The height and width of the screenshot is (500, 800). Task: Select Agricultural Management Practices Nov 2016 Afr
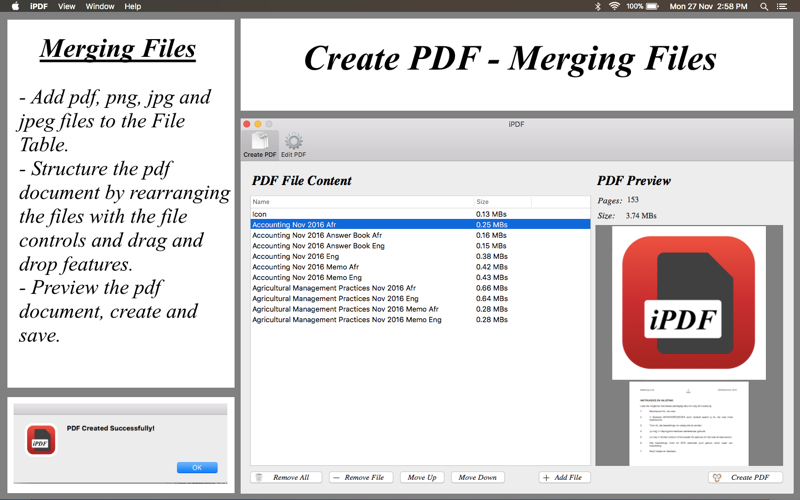click(420, 288)
